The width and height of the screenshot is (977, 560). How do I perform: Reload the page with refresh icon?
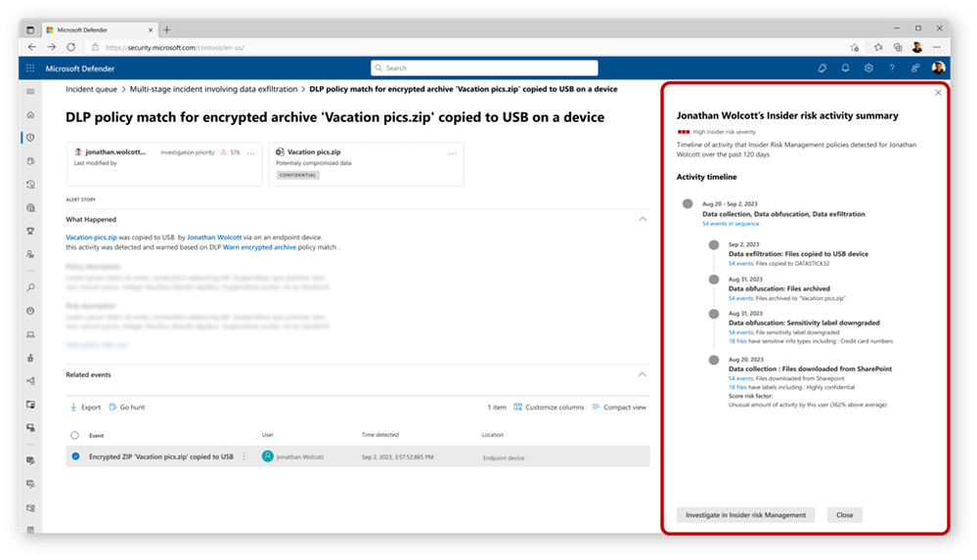[x=71, y=47]
